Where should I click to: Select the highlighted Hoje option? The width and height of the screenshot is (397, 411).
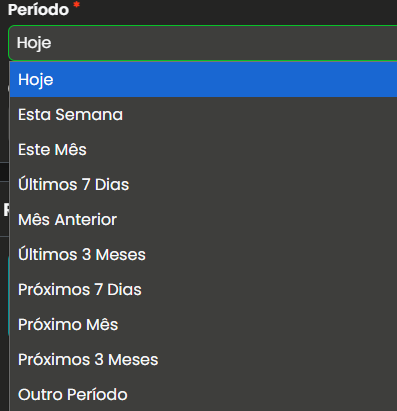point(203,80)
